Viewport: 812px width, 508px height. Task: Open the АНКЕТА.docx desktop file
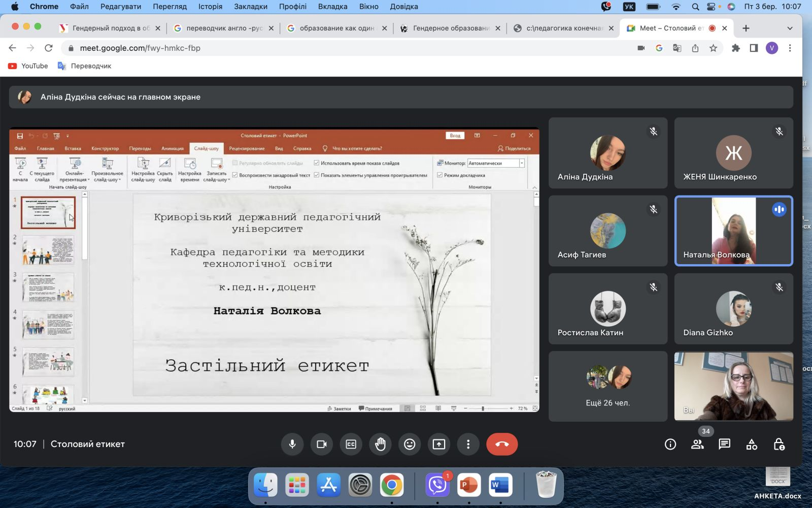(x=777, y=483)
